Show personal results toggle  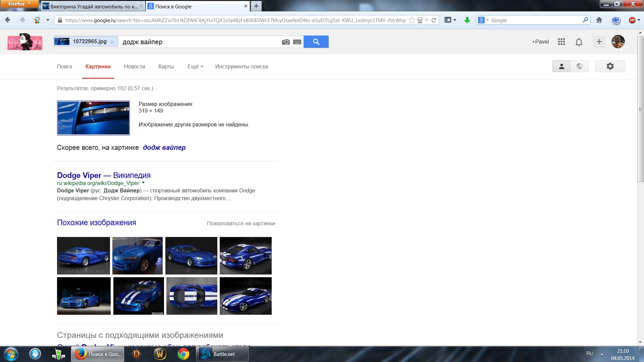tap(561, 66)
